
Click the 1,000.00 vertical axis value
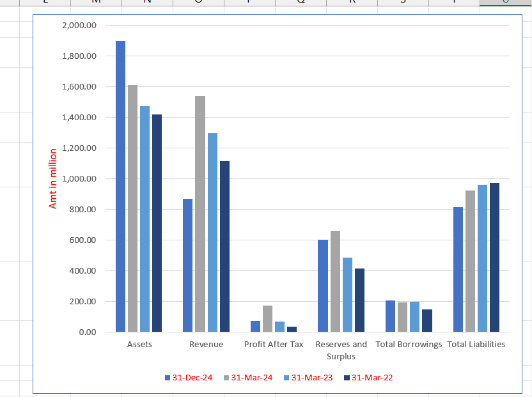pyautogui.click(x=79, y=179)
